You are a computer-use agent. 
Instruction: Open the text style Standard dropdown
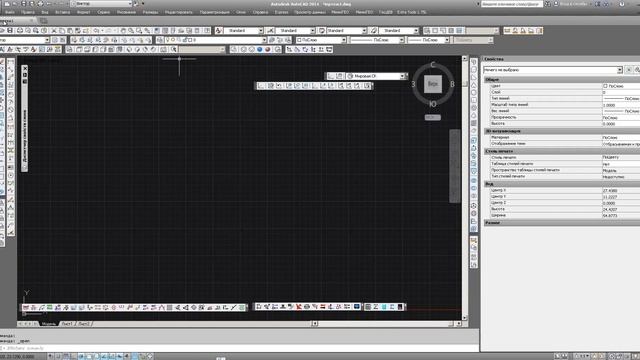[x=243, y=31]
